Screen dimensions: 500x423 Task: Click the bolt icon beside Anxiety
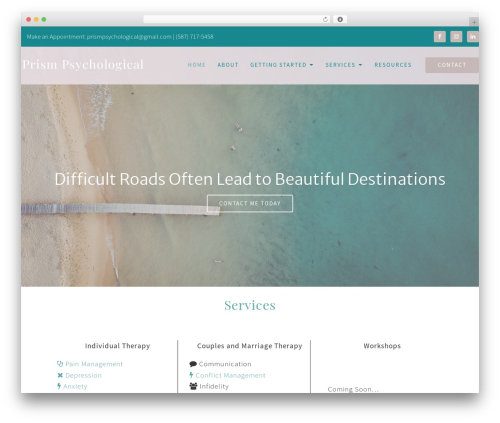point(59,386)
